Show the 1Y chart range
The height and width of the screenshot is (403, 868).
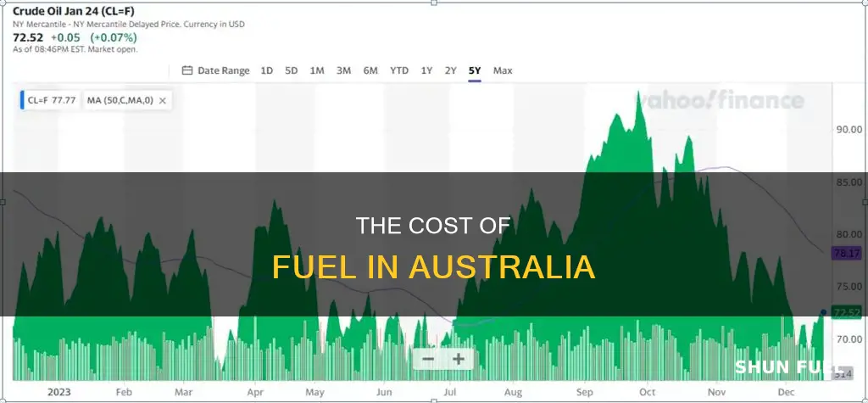click(426, 70)
